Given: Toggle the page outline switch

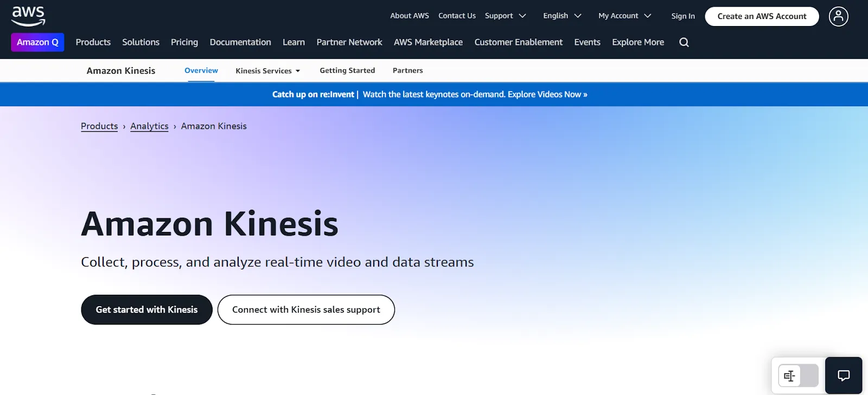Looking at the screenshot, I should pos(798,375).
